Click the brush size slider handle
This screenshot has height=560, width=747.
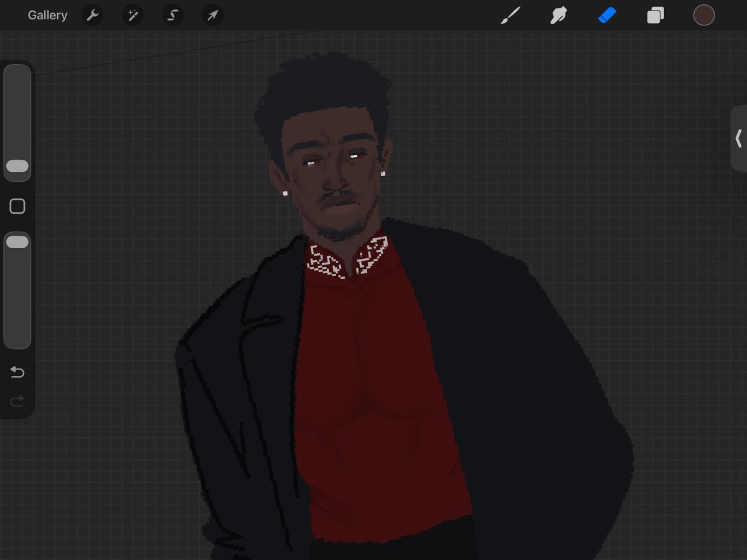click(x=17, y=166)
